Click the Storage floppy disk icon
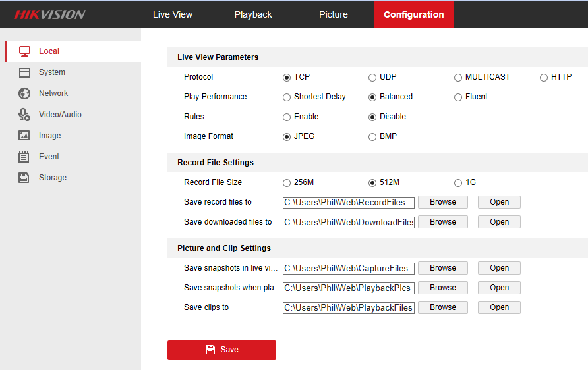Viewport: 588px width, 370px height. 24,178
